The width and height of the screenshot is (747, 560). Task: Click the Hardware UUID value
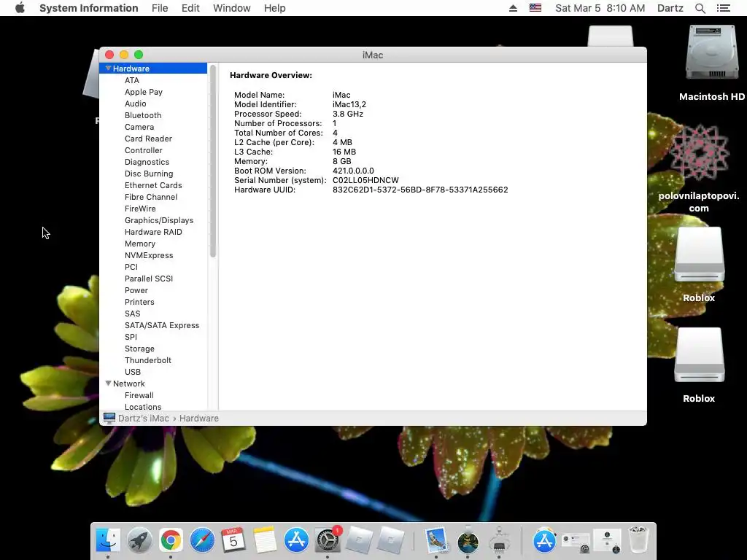tap(420, 190)
